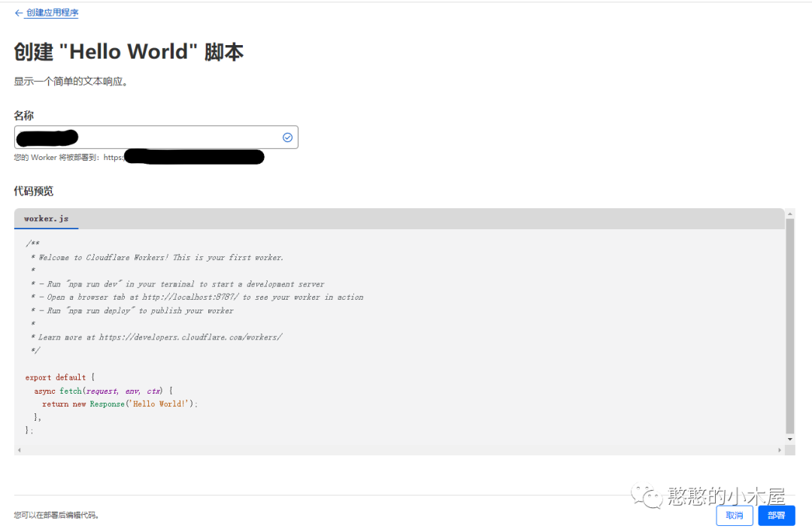Click 取消 to cancel creation

click(x=734, y=515)
